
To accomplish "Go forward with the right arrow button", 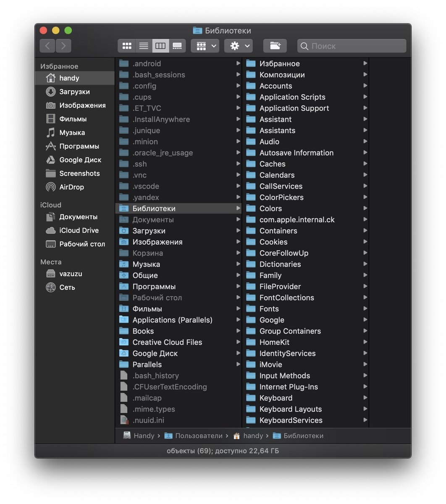I will pos(63,46).
